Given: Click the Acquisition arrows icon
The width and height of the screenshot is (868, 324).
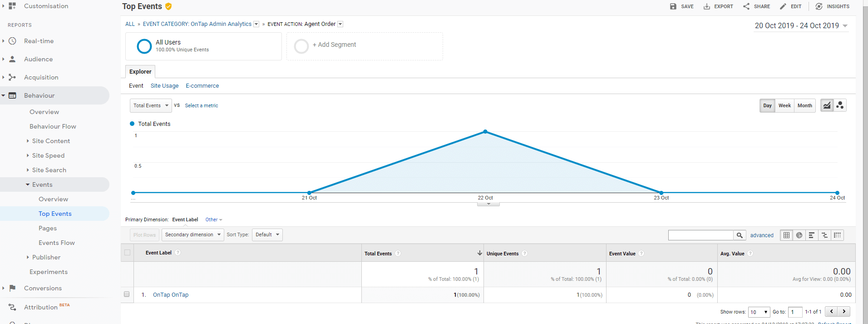Looking at the screenshot, I should click(13, 77).
